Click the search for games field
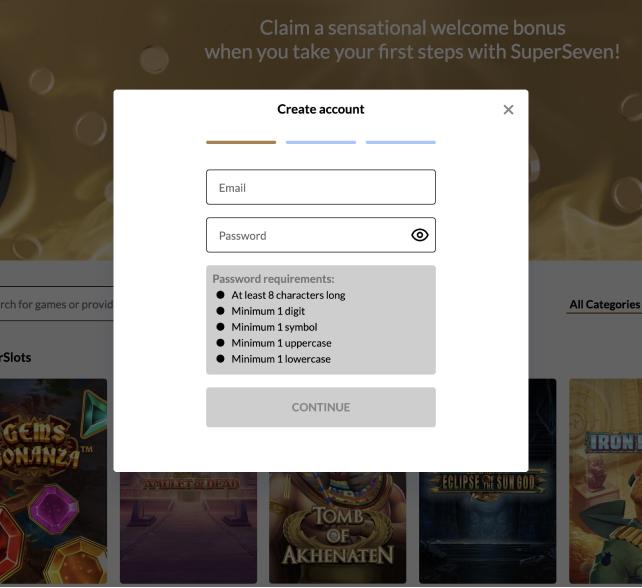Image resolution: width=642 pixels, height=588 pixels. (57, 304)
